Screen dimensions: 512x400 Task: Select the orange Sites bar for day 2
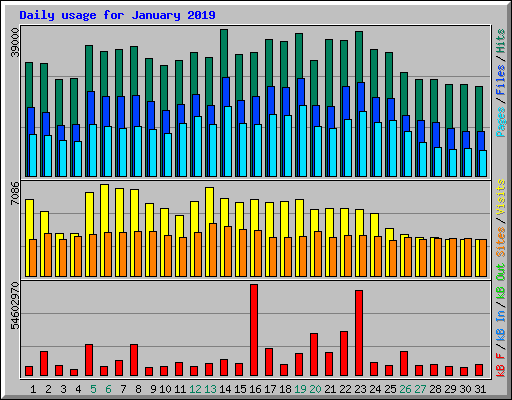(48, 255)
